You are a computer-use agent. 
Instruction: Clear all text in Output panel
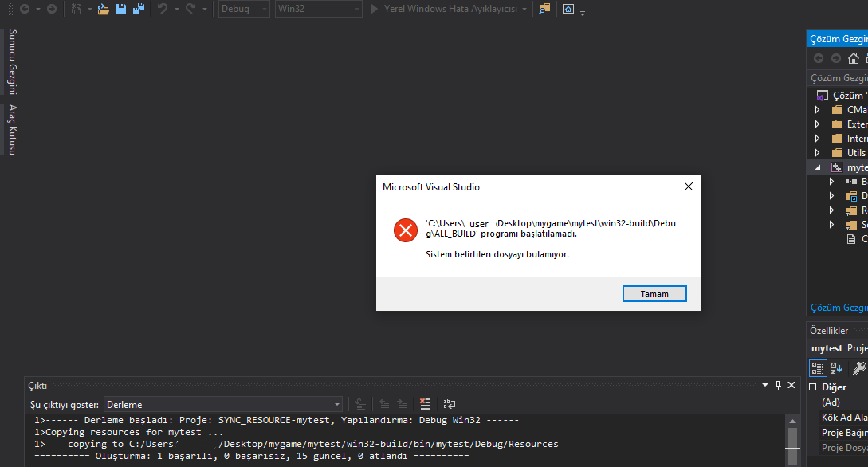[x=425, y=404]
